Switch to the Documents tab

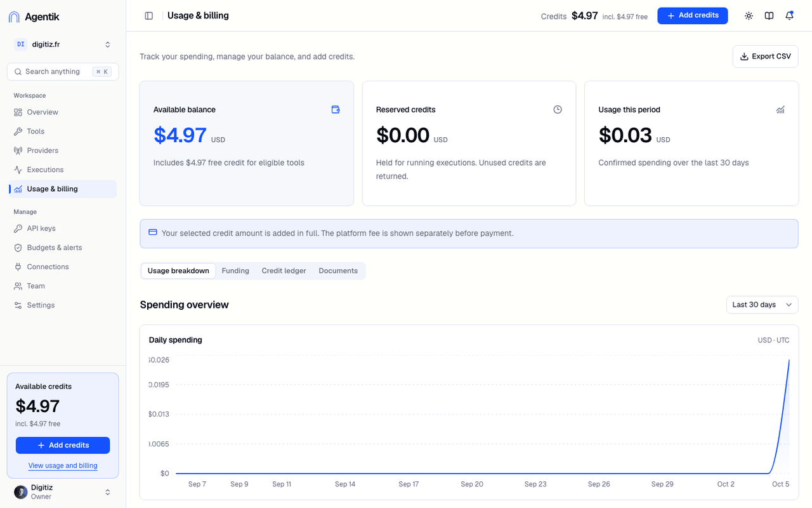tap(338, 271)
